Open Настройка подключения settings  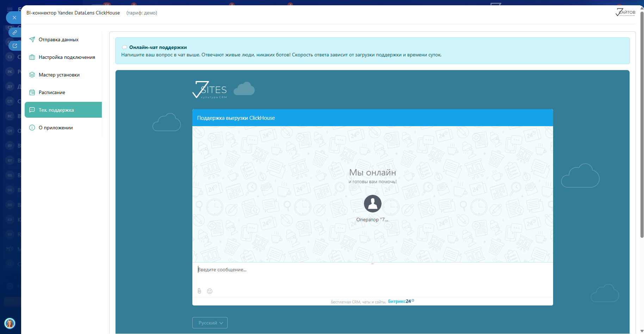click(63, 57)
